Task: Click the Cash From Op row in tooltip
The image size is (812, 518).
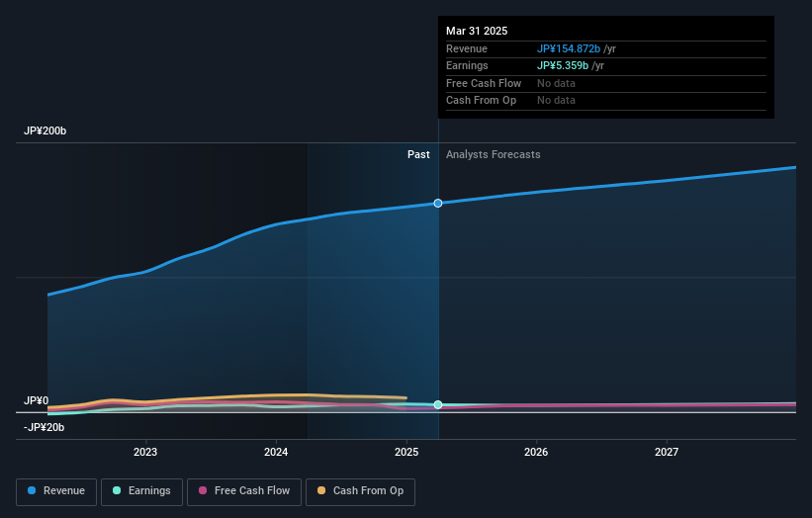Action: pyautogui.click(x=606, y=101)
